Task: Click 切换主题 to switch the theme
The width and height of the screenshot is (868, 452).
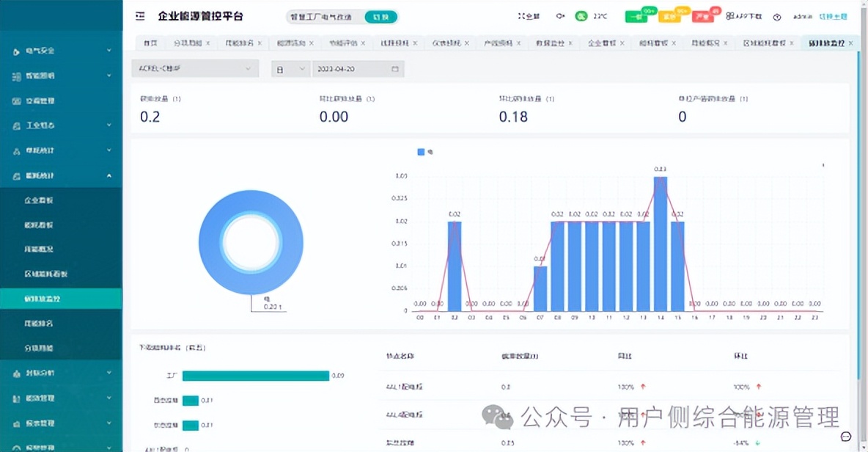Action: 832,16
